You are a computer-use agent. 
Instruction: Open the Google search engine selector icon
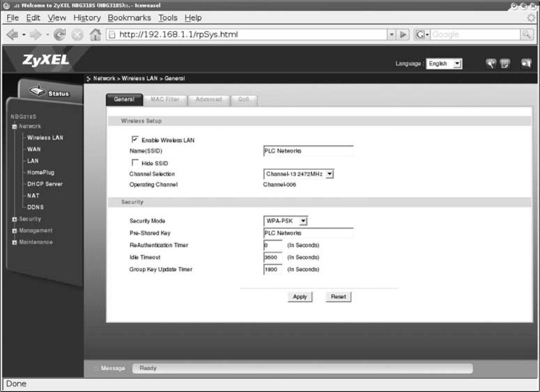(x=422, y=34)
